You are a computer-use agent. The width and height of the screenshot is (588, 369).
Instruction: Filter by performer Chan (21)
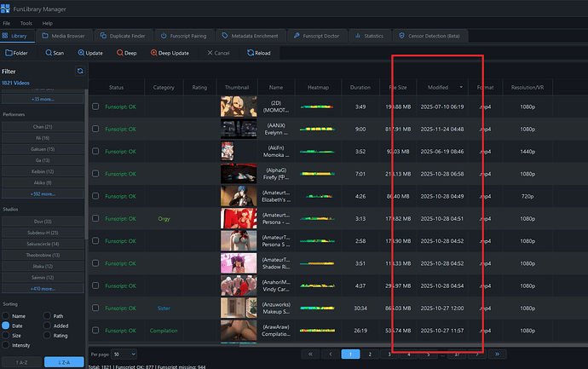(x=43, y=127)
